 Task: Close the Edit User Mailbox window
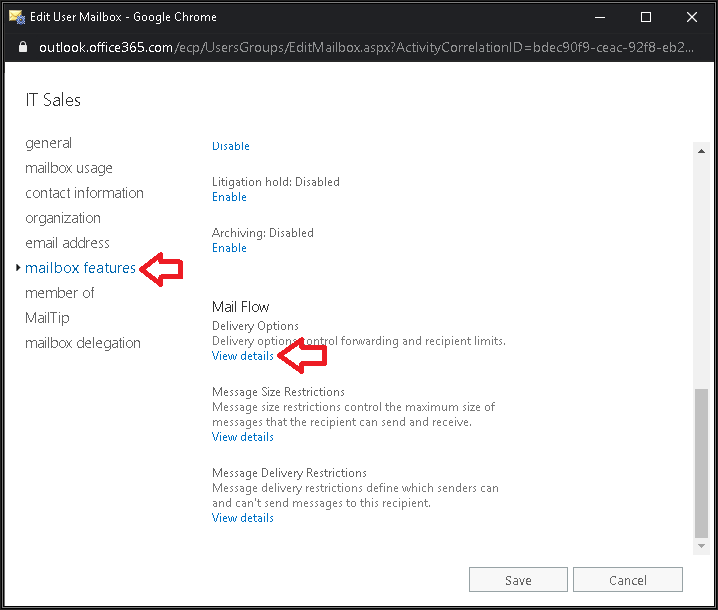pyautogui.click(x=692, y=17)
